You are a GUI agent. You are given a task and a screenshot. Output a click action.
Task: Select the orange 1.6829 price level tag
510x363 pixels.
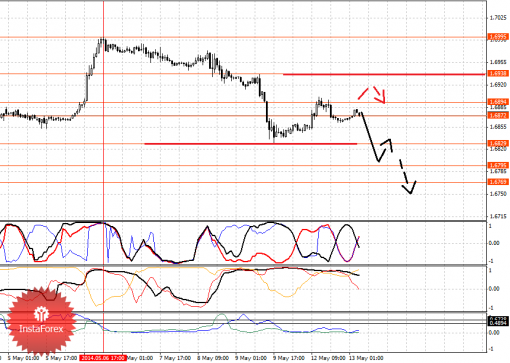coord(498,143)
